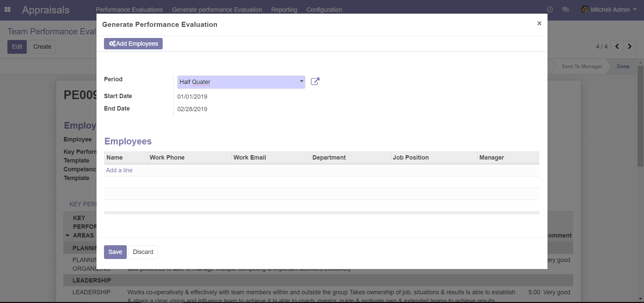Open the Period external link icon
The height and width of the screenshot is (303, 644).
point(315,82)
